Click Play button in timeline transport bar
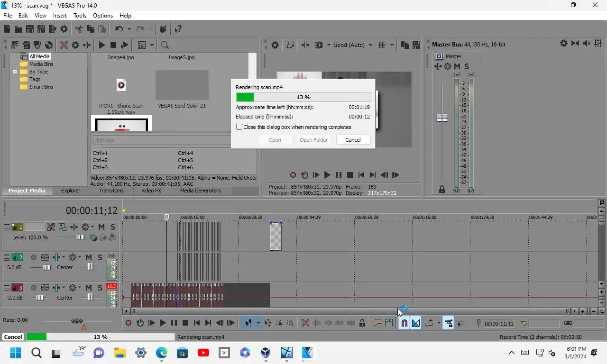607x364 pixels. click(x=163, y=323)
